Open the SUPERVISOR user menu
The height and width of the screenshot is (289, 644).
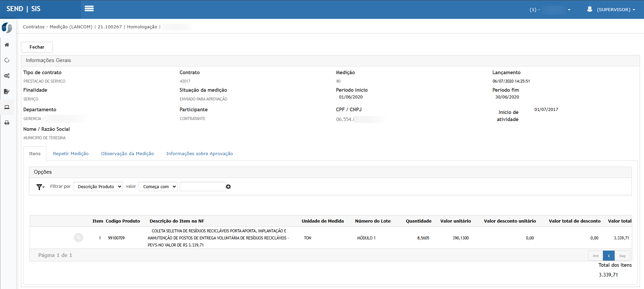click(611, 9)
